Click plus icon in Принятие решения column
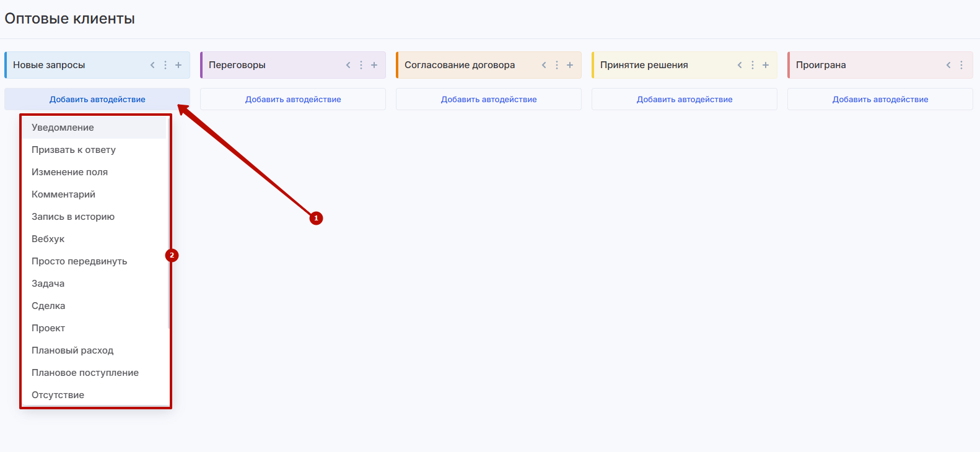The image size is (980, 452). click(x=766, y=65)
